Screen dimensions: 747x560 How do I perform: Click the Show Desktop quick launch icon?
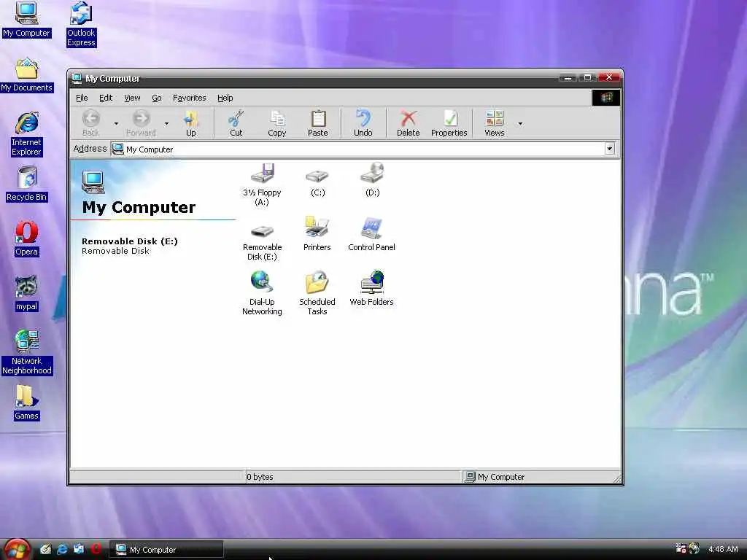(x=45, y=549)
